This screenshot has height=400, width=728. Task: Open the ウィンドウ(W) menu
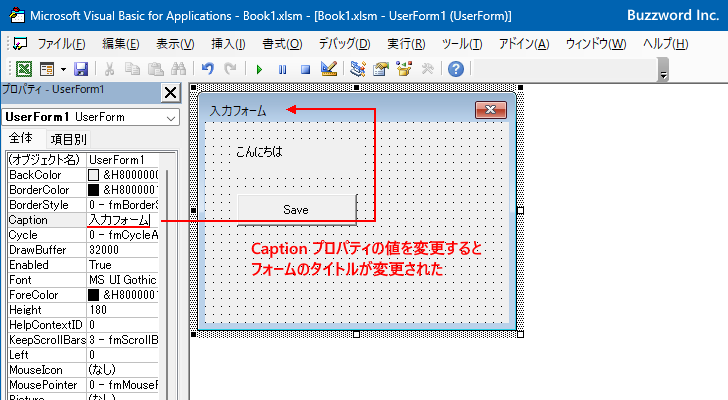point(596,44)
